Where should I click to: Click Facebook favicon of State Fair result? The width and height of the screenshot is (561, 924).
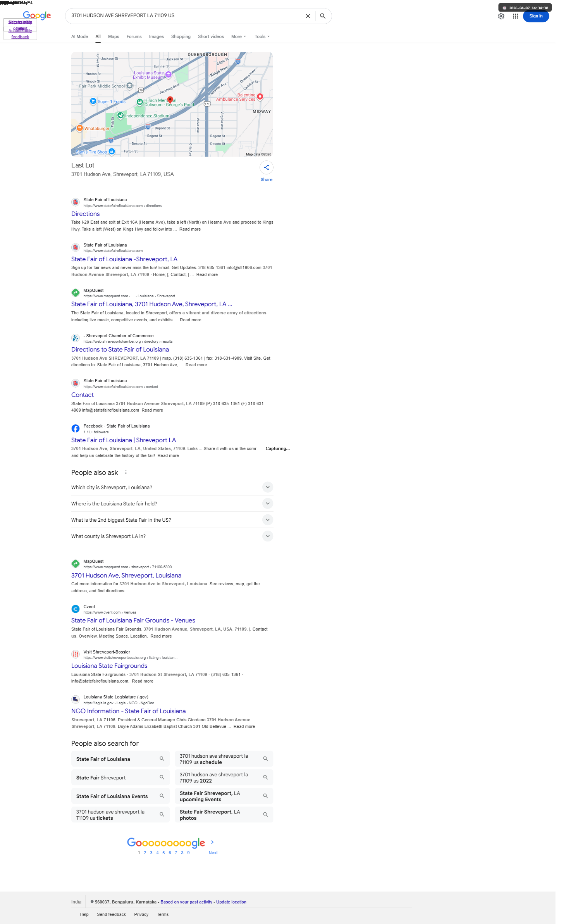tap(76, 428)
